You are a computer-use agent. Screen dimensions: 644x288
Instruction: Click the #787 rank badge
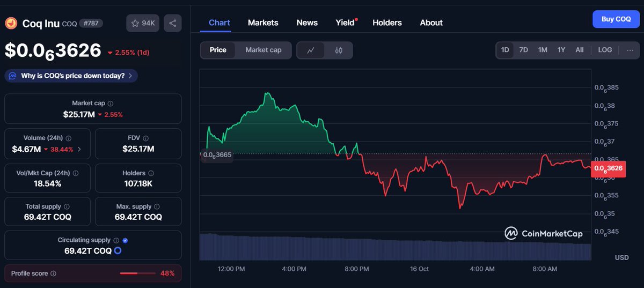(91, 23)
